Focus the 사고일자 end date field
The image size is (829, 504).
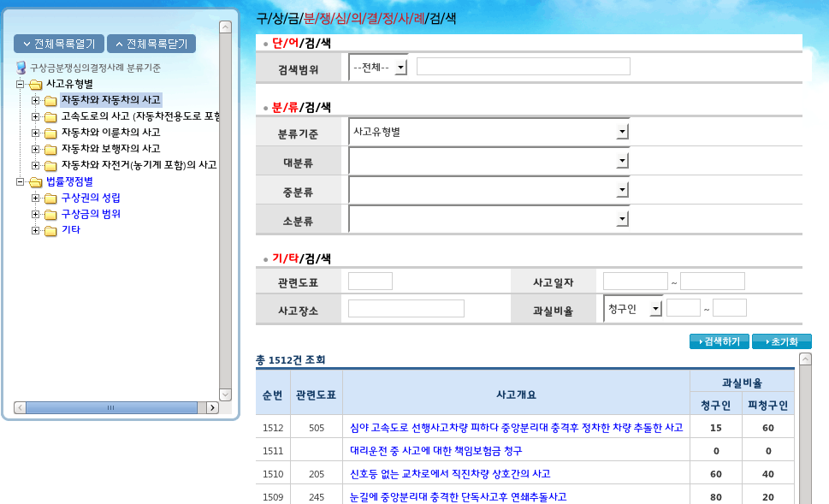click(713, 281)
